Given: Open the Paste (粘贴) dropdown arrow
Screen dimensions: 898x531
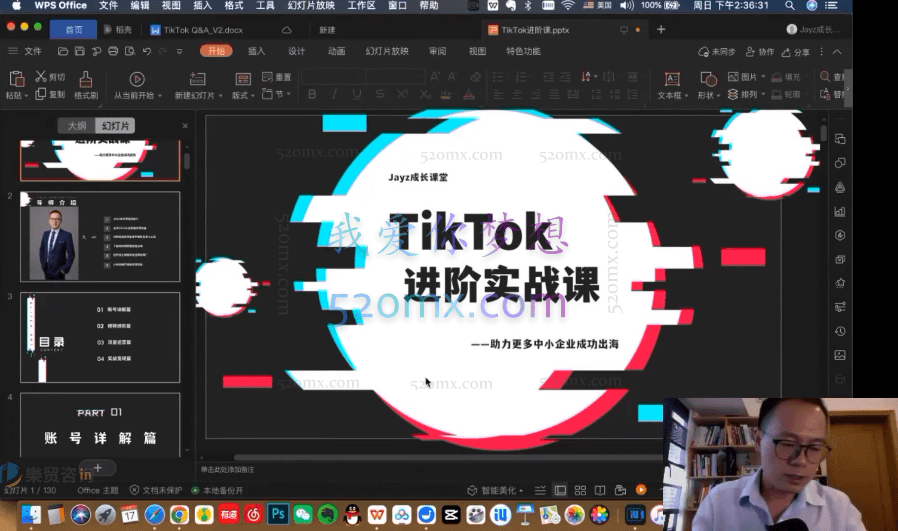Looking at the screenshot, I should click(x=26, y=96).
